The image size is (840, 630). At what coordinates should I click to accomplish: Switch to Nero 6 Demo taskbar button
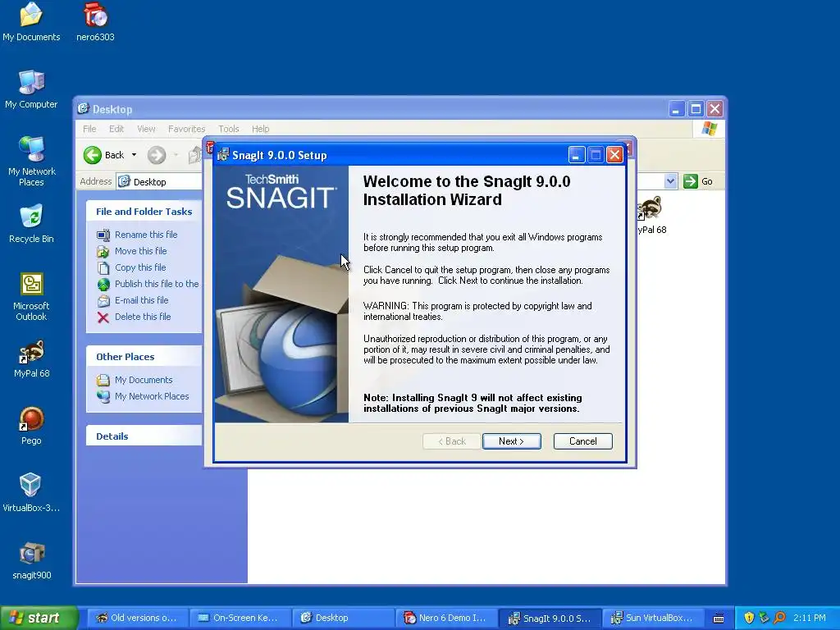tap(445, 619)
